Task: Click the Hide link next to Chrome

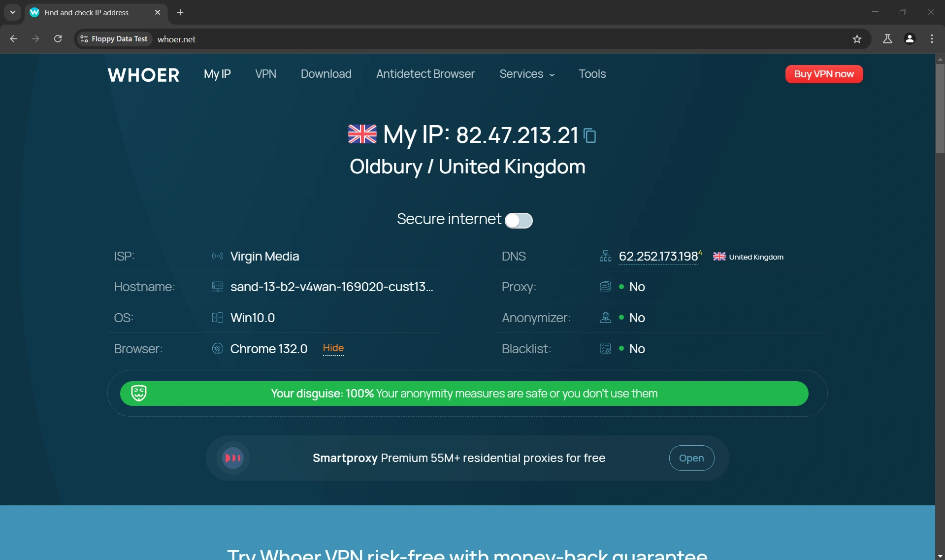Action: 333,348
